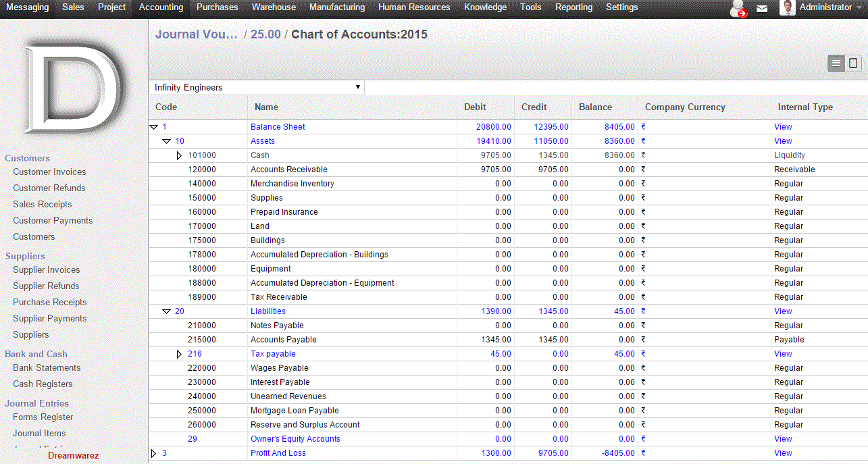Click the user status icon with red arrow

click(x=738, y=9)
